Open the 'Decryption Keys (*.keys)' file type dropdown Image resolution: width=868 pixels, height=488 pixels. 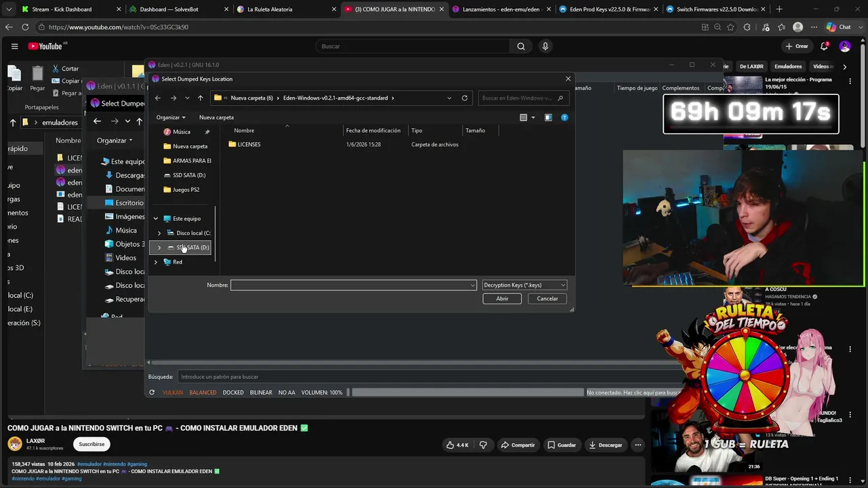pos(524,285)
